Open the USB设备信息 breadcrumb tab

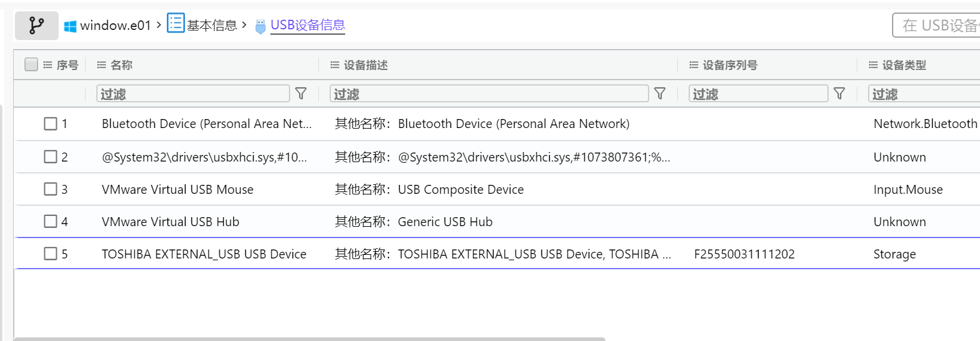[308, 25]
